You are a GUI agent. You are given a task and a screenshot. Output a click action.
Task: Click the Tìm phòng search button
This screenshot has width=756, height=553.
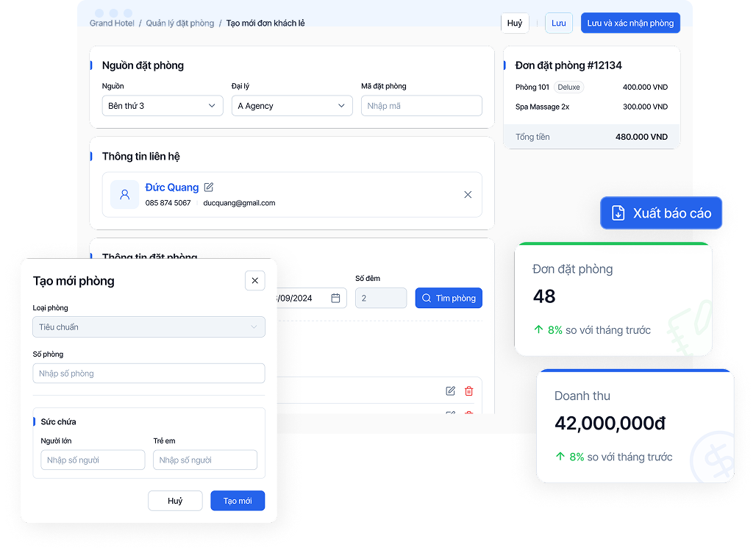449,298
